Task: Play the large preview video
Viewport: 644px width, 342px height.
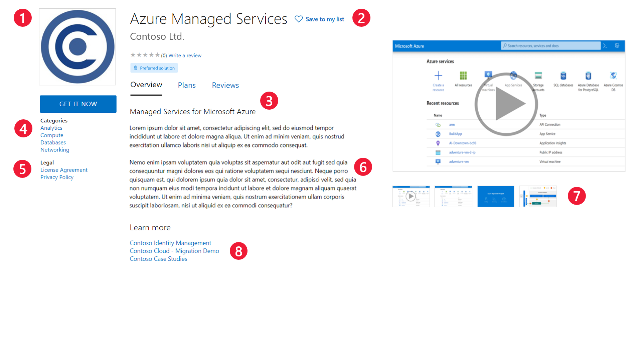Action: [x=506, y=104]
